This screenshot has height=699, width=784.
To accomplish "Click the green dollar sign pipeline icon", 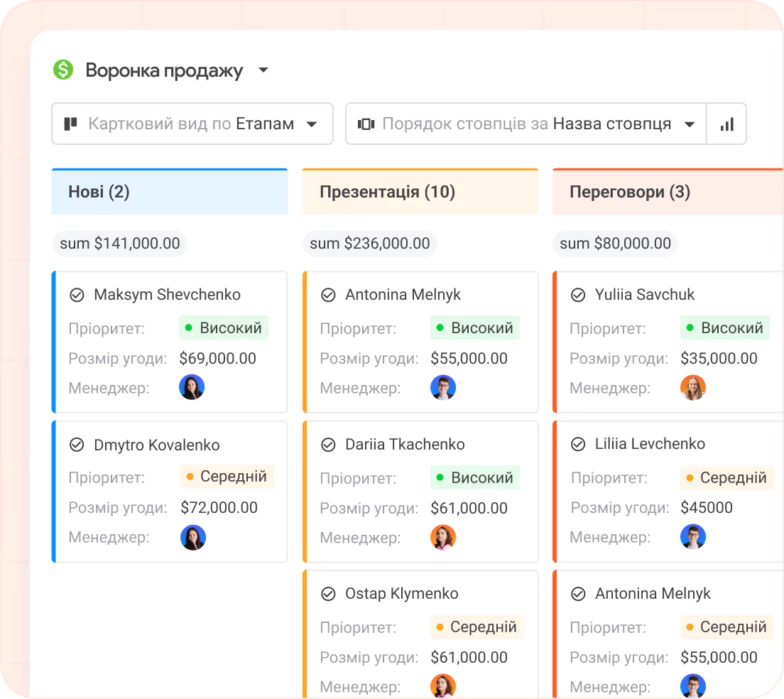I will tap(63, 70).
